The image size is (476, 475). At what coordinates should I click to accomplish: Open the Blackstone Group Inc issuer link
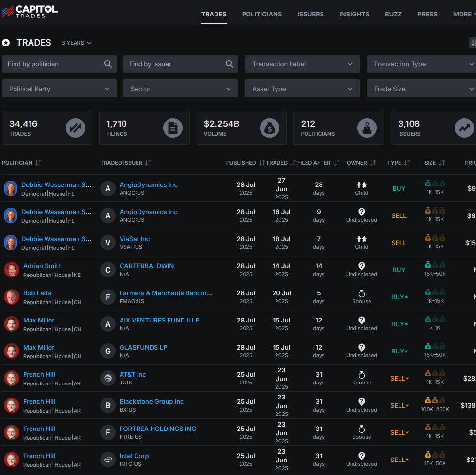click(x=152, y=401)
